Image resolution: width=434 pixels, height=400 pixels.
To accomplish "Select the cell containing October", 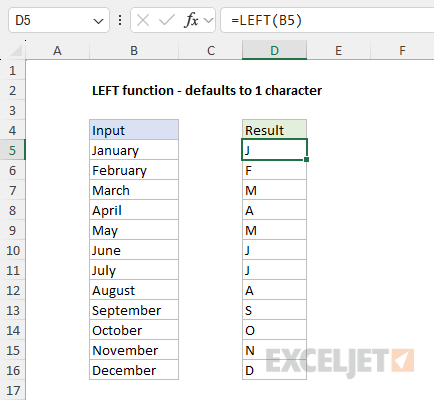I will (134, 330).
